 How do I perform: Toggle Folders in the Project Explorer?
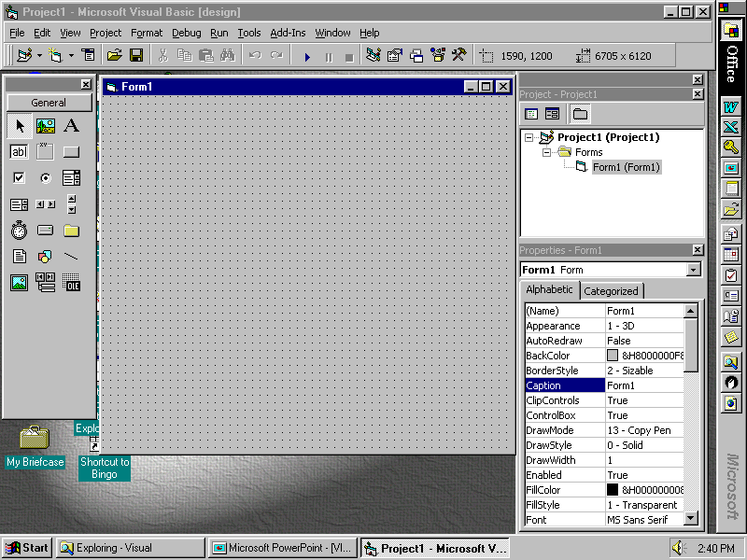click(580, 114)
